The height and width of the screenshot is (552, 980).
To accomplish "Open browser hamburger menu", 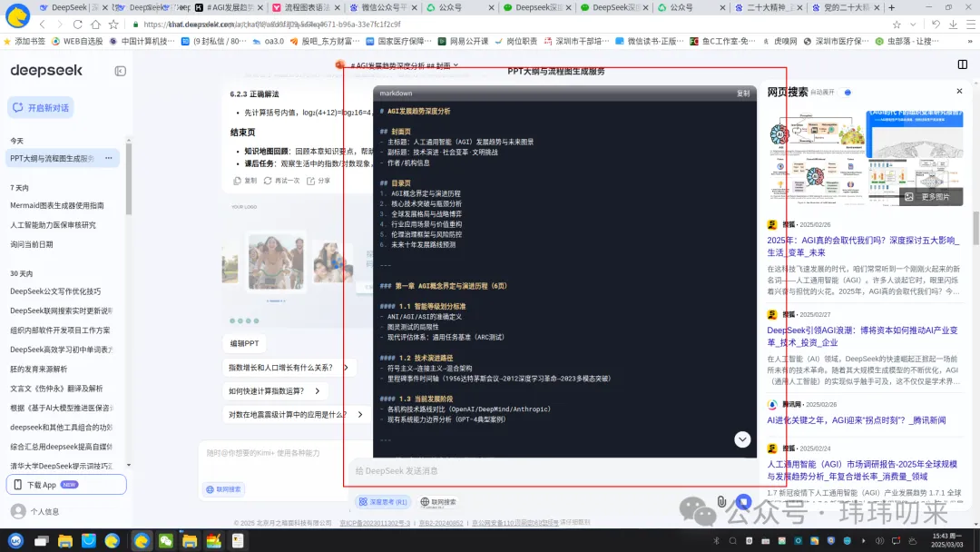I will coord(971,25).
